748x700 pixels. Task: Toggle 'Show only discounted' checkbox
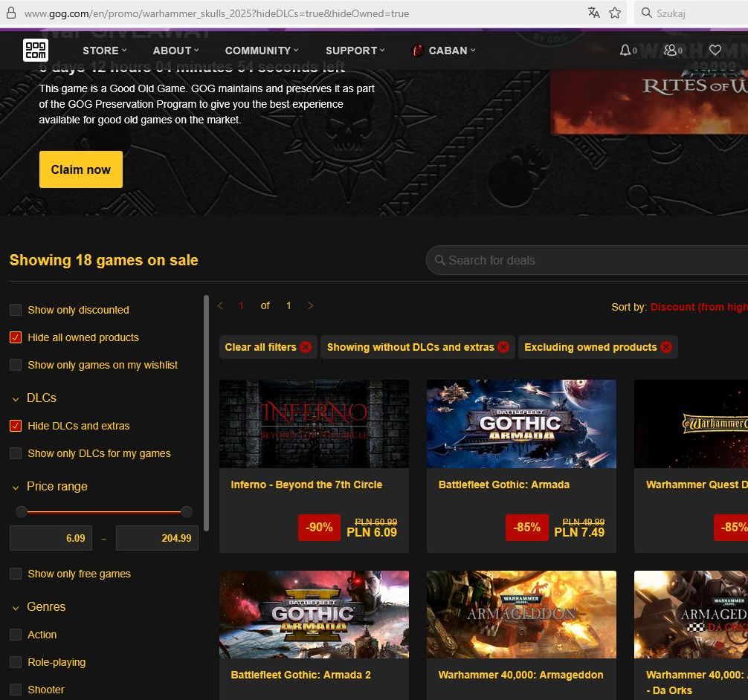point(16,310)
